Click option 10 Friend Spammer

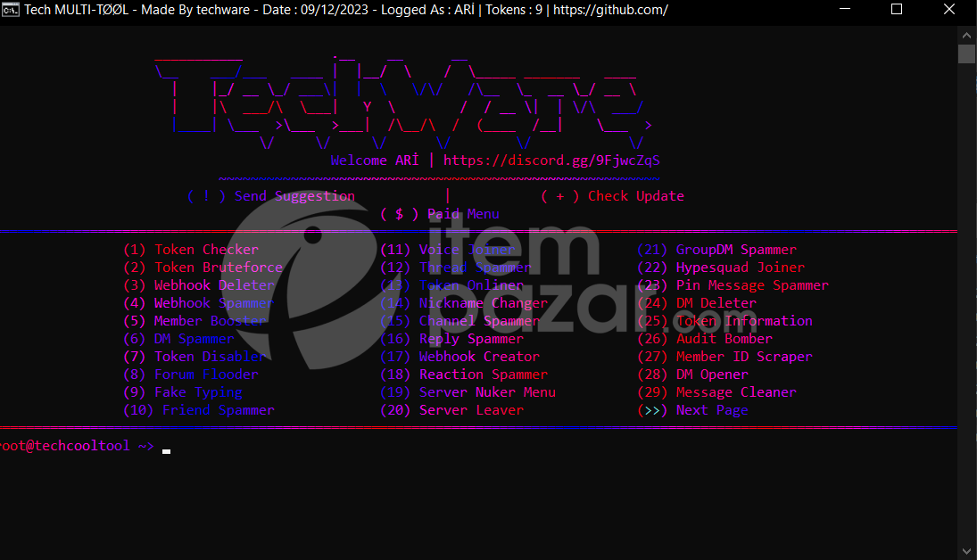point(199,410)
